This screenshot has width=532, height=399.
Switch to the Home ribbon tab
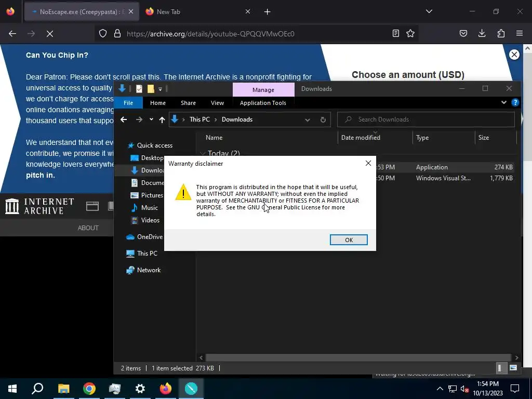click(x=158, y=103)
